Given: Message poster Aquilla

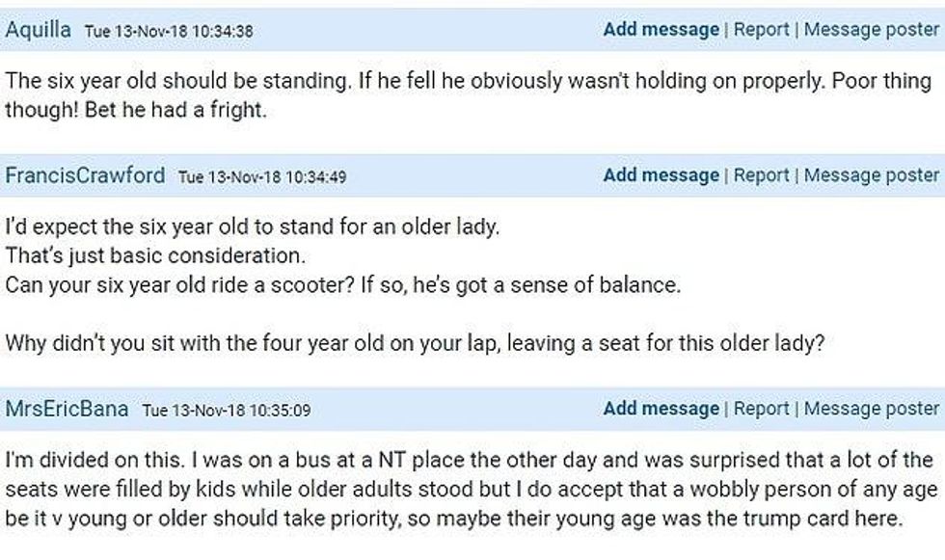Looking at the screenshot, I should tap(872, 29).
